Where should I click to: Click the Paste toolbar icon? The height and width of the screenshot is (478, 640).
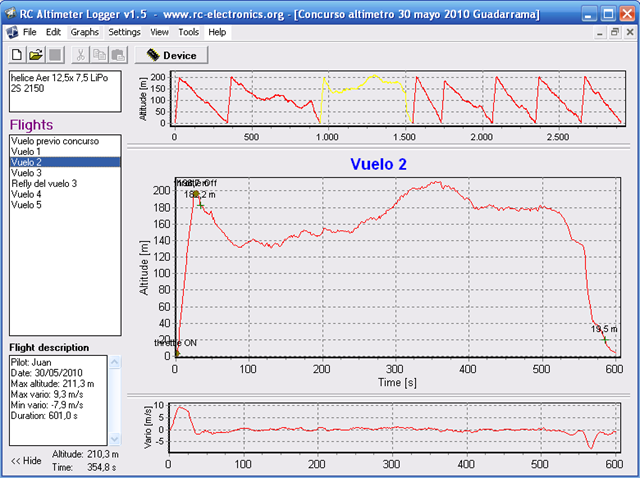[x=117, y=54]
